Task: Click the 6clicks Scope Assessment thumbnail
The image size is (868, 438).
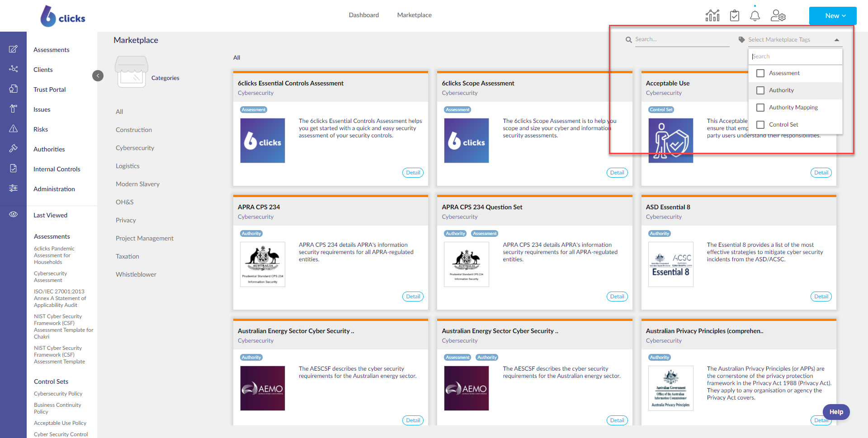Action: click(467, 141)
